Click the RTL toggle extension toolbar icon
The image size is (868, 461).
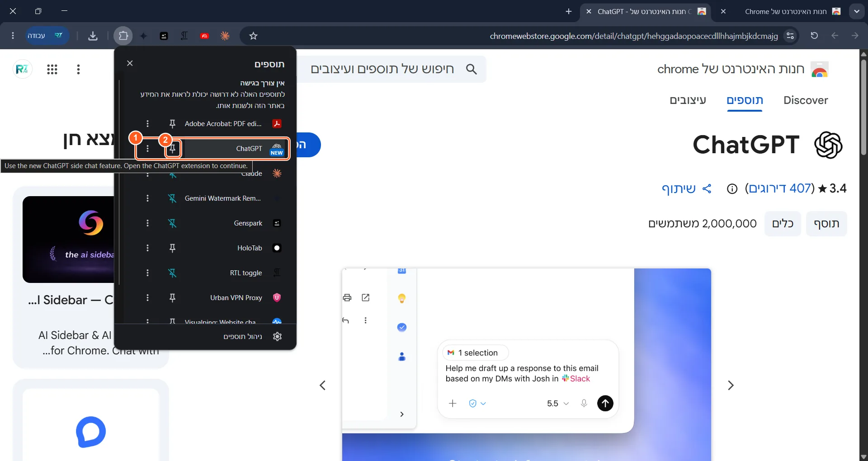click(x=184, y=36)
